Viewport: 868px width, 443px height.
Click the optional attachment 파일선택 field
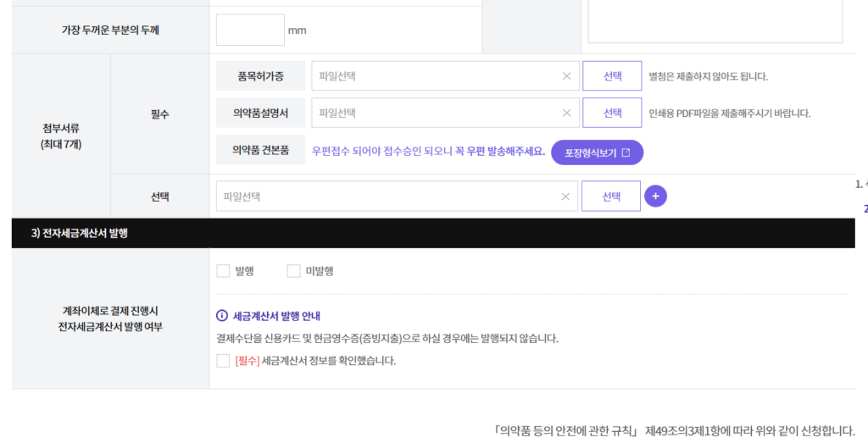386,197
